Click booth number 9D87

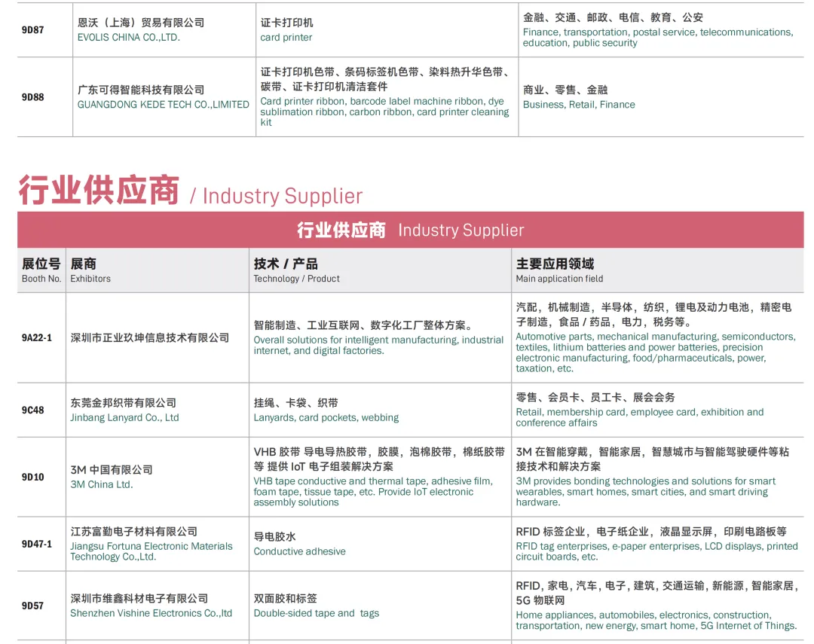pos(32,30)
